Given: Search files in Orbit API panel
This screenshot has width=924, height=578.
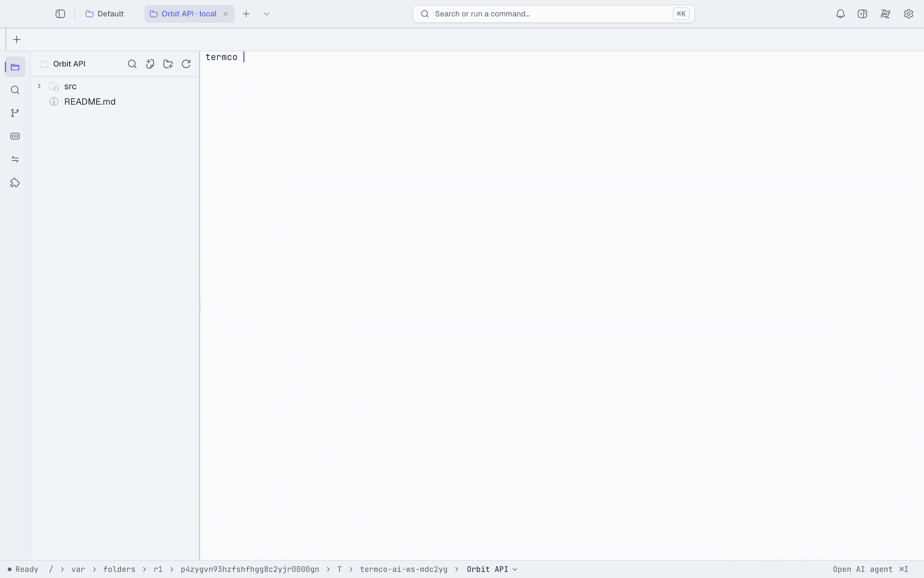Looking at the screenshot, I should [x=132, y=64].
